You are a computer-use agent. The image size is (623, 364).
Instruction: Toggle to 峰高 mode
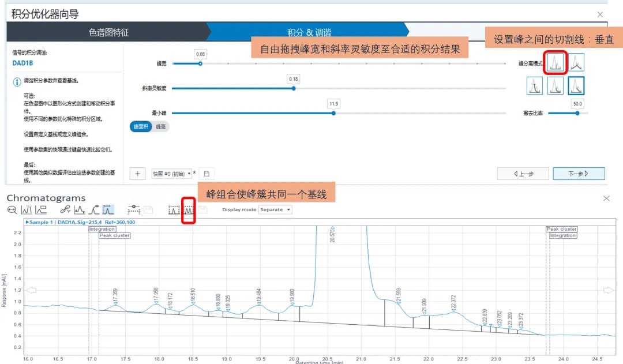(161, 126)
